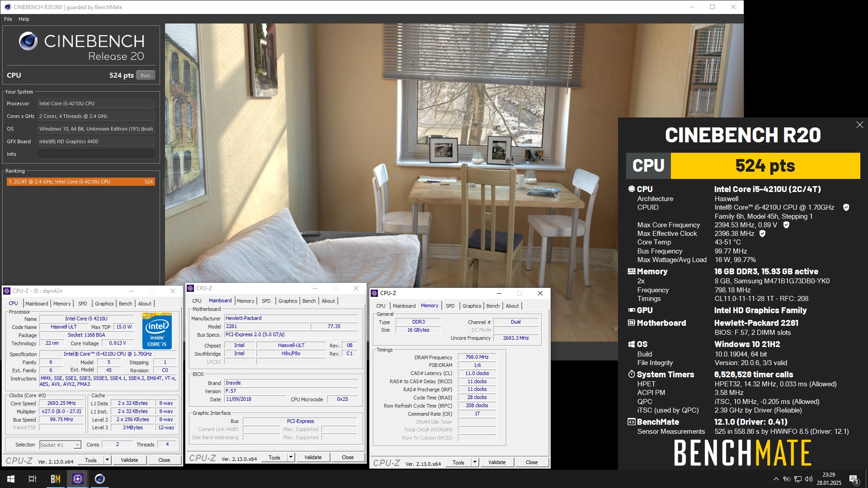Screen dimensions: 868x488
Task: Click the Core Speed value 2693.25 MHz
Action: pyautogui.click(x=61, y=404)
